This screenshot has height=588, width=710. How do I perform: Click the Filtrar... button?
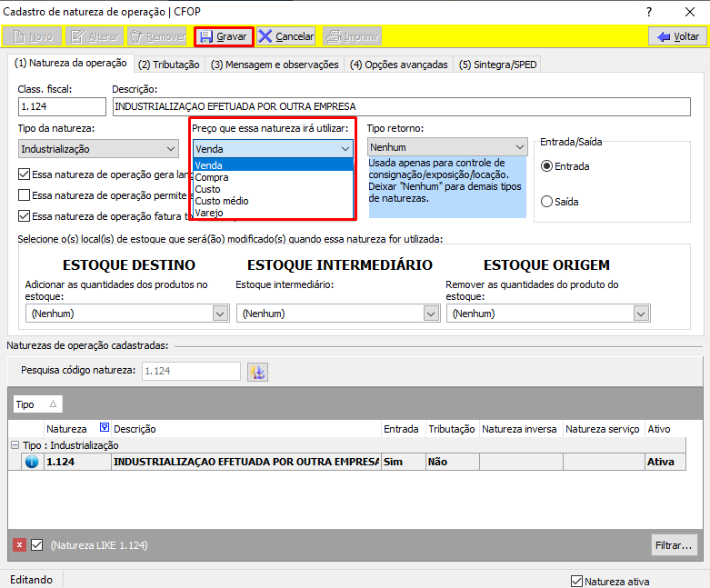[674, 545]
